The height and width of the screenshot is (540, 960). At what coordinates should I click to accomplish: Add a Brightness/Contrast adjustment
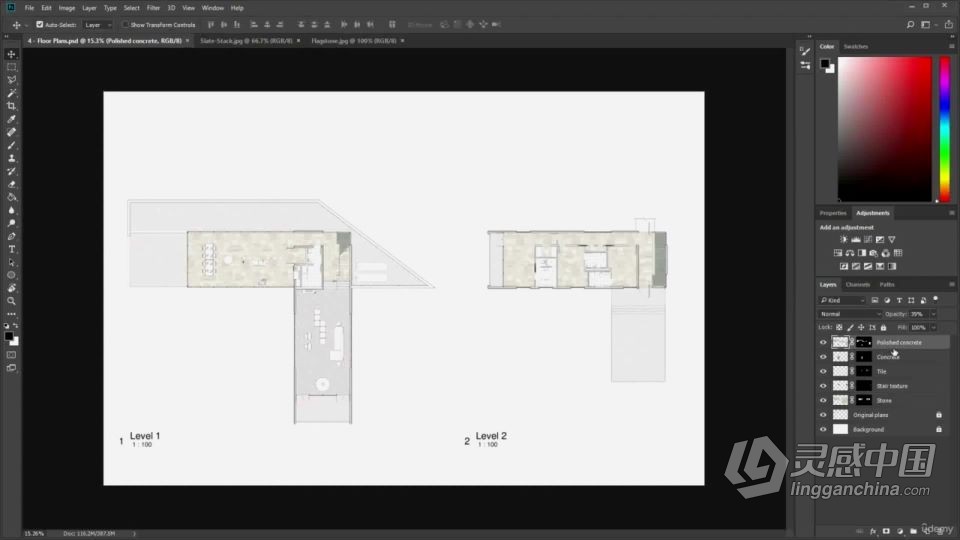pyautogui.click(x=844, y=239)
